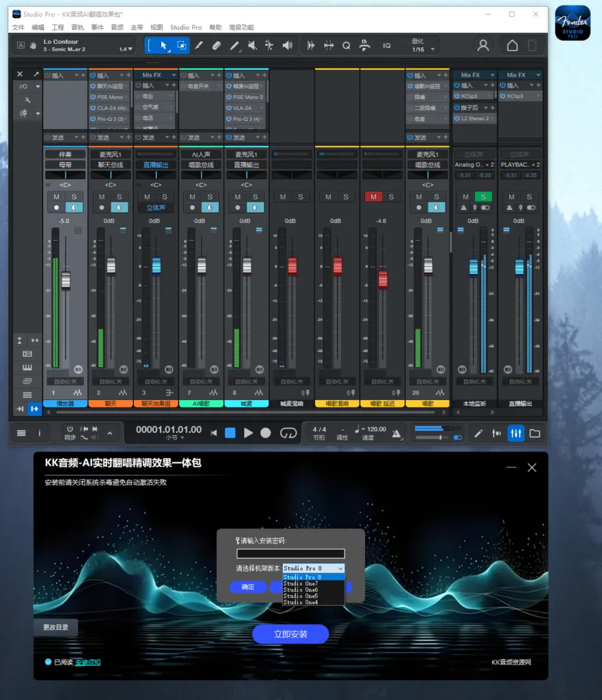Open the 帮助 menu
Screen dimensions: 602x700
[x=215, y=27]
